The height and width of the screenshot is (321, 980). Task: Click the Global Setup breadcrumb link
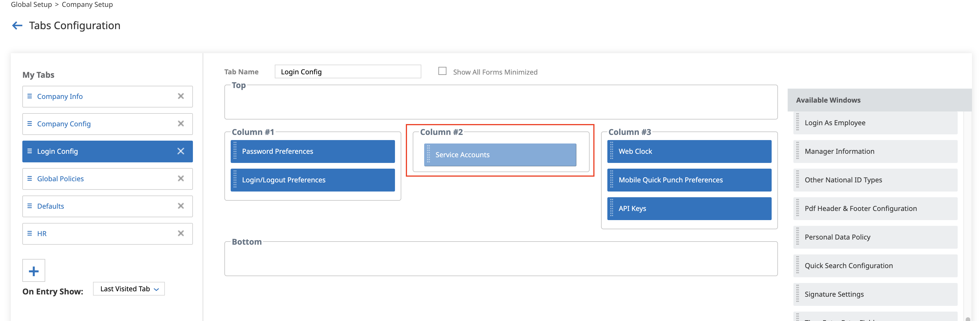point(31,5)
